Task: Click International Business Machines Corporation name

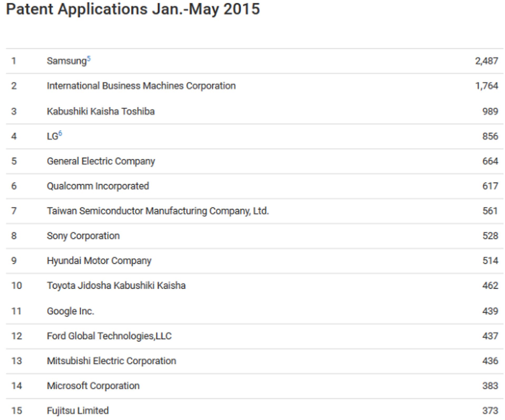Action: click(x=141, y=86)
